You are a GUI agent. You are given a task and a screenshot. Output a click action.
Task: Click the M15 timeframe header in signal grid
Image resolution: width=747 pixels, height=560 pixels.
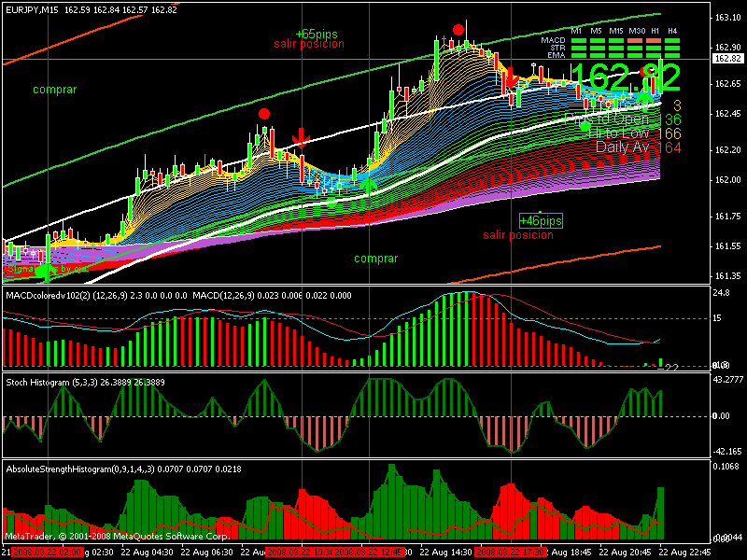click(616, 32)
